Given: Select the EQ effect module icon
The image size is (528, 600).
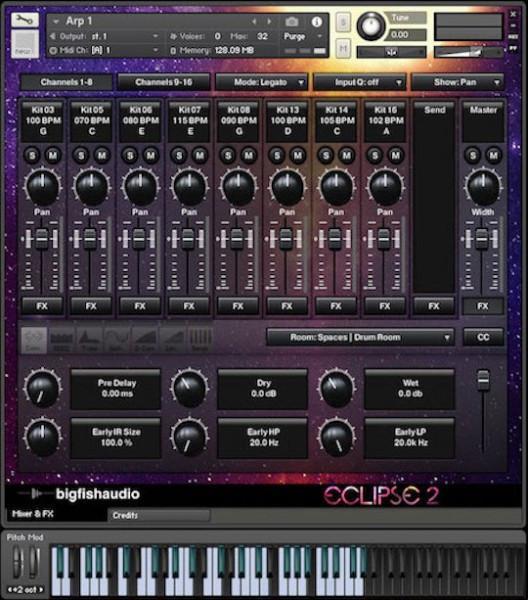Looking at the screenshot, I should [x=62, y=340].
